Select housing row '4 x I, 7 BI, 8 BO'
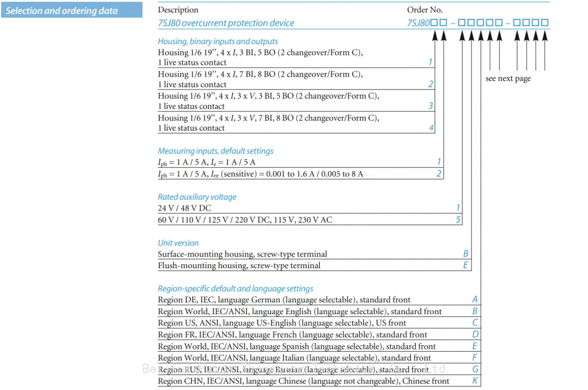The height and width of the screenshot is (390, 588). [x=296, y=79]
